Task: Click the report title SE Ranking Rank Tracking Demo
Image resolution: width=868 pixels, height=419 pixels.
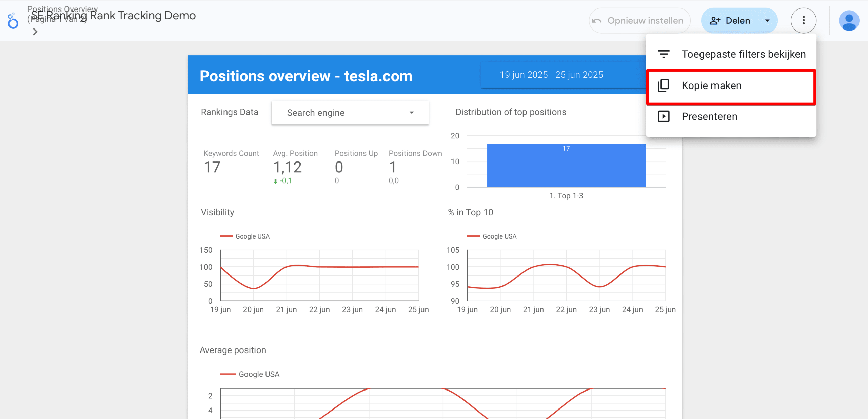Action: coord(114,16)
